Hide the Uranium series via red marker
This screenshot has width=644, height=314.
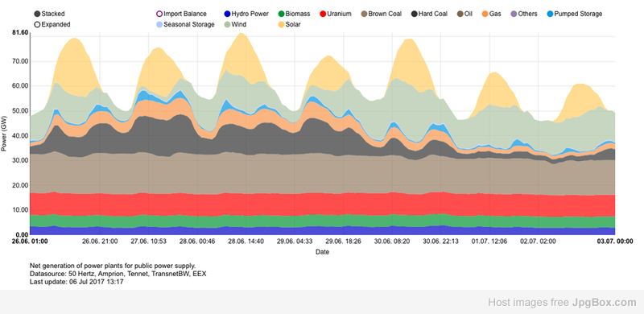[323, 14]
